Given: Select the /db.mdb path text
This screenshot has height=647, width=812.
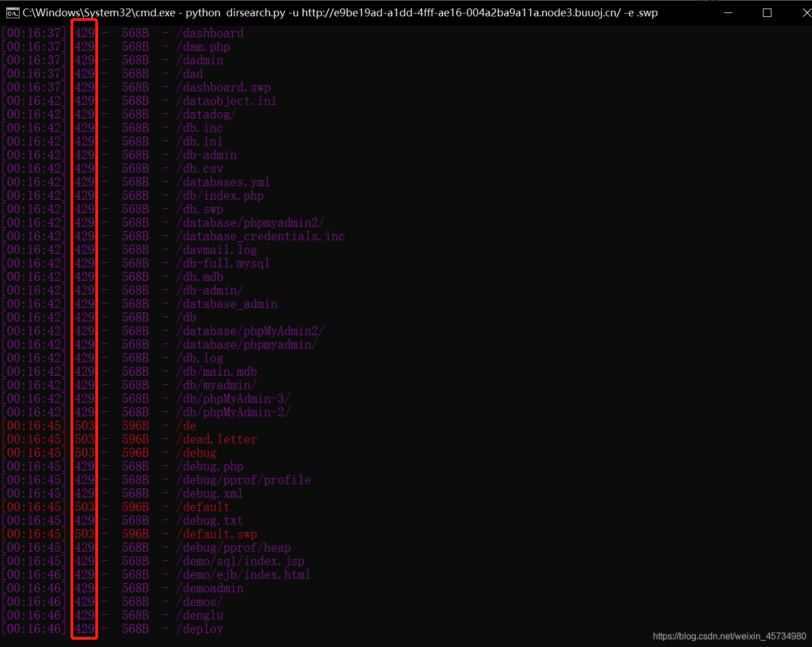Looking at the screenshot, I should [x=200, y=277].
